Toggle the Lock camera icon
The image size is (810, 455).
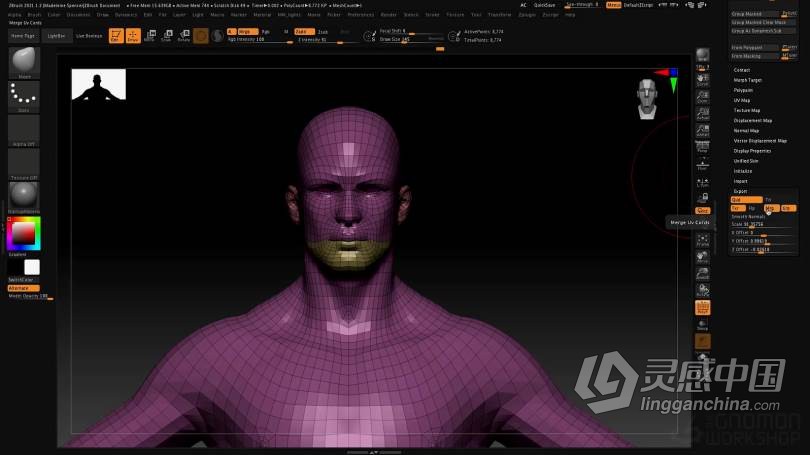pyautogui.click(x=703, y=197)
